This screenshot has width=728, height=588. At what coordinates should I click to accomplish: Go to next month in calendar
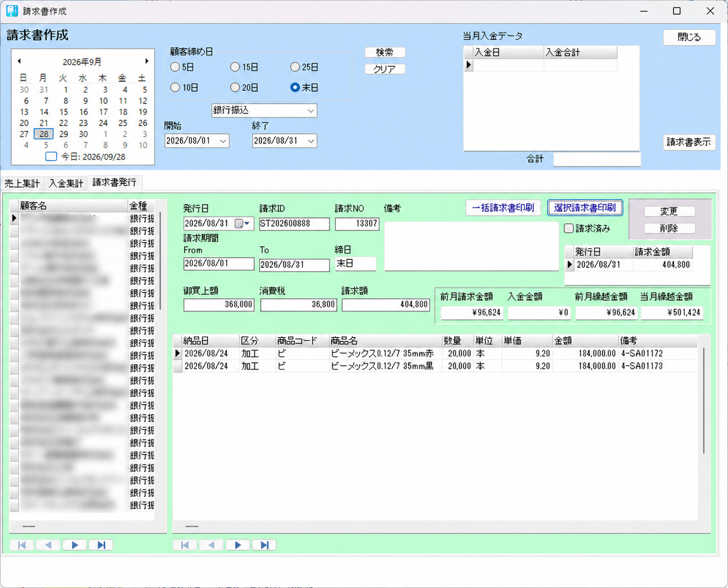click(147, 61)
